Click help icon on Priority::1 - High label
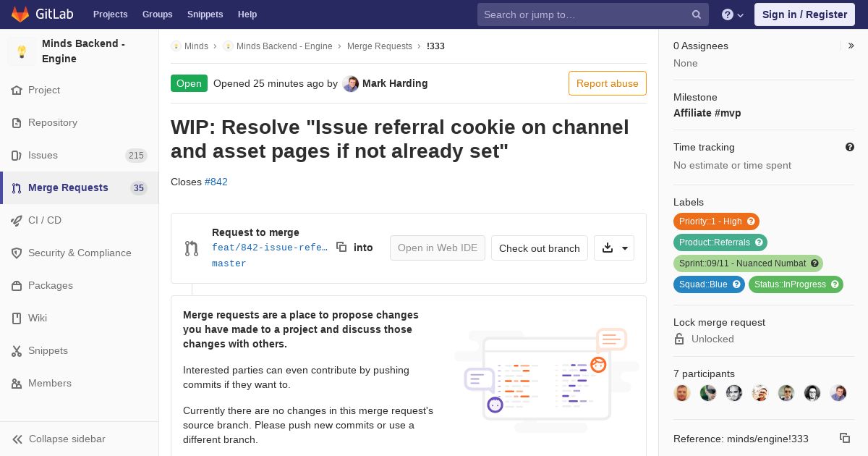 pyautogui.click(x=751, y=221)
